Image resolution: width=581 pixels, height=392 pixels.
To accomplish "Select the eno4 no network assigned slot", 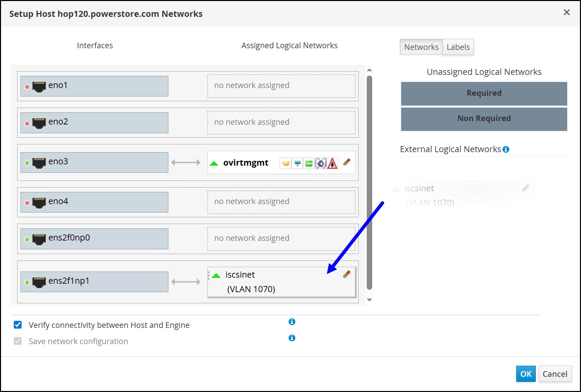I will coord(281,202).
